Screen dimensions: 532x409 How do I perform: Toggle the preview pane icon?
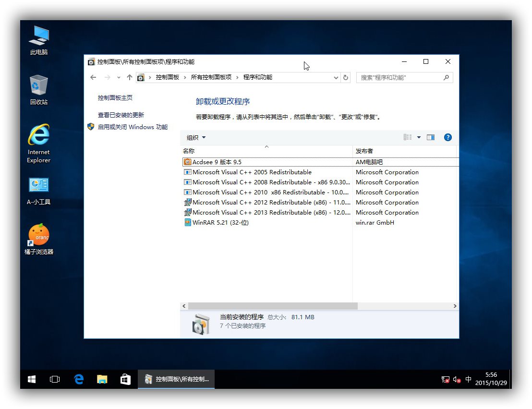point(431,137)
